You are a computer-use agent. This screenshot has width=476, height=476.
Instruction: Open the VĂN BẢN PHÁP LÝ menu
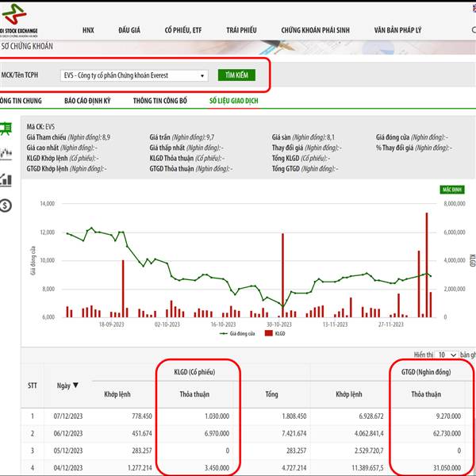click(397, 30)
